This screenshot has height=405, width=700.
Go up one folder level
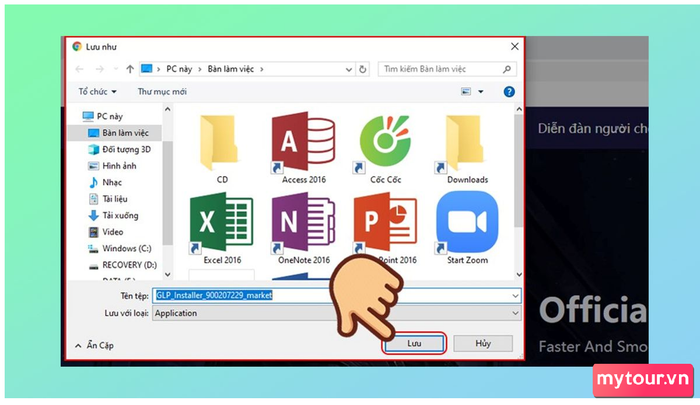(130, 69)
